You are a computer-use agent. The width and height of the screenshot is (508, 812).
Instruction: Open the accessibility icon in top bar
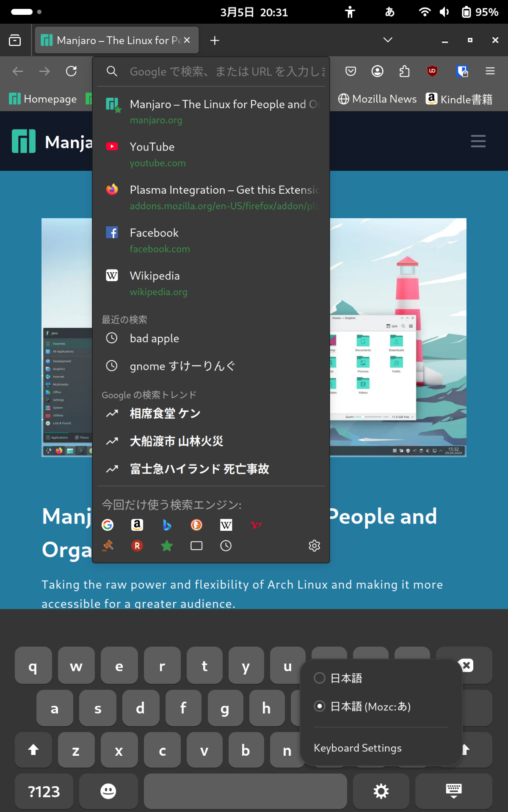pyautogui.click(x=350, y=12)
